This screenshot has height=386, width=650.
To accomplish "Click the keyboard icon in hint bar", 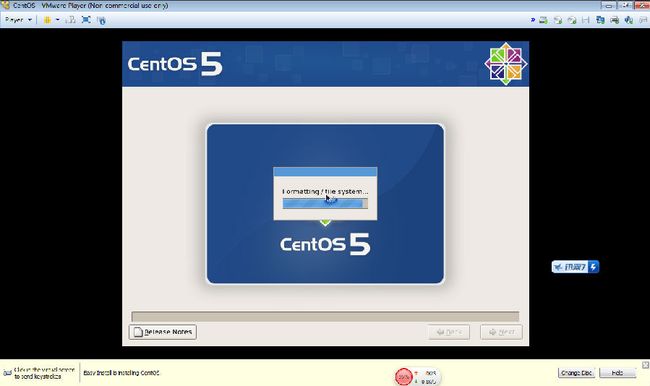I will [7, 373].
